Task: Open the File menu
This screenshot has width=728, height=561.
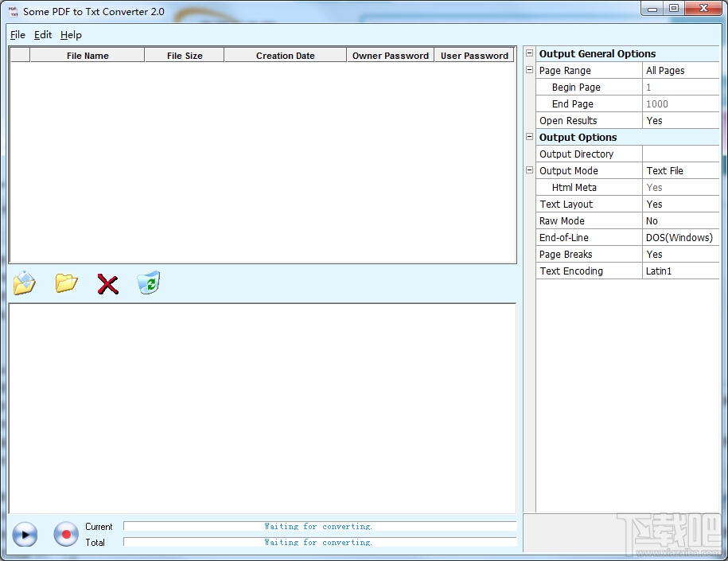Action: (x=18, y=35)
